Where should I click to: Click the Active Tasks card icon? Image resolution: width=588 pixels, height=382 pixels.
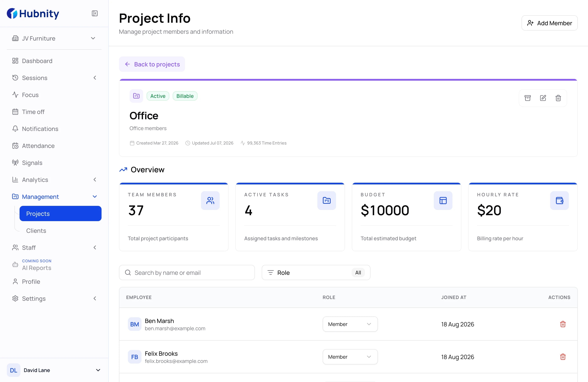[x=327, y=200]
